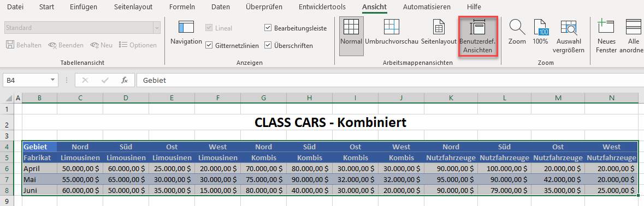Switch to Seitenlayout view

(439, 33)
